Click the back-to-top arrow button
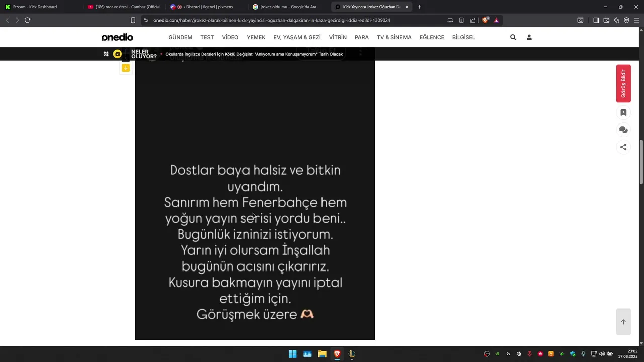The width and height of the screenshot is (644, 362). [623, 322]
